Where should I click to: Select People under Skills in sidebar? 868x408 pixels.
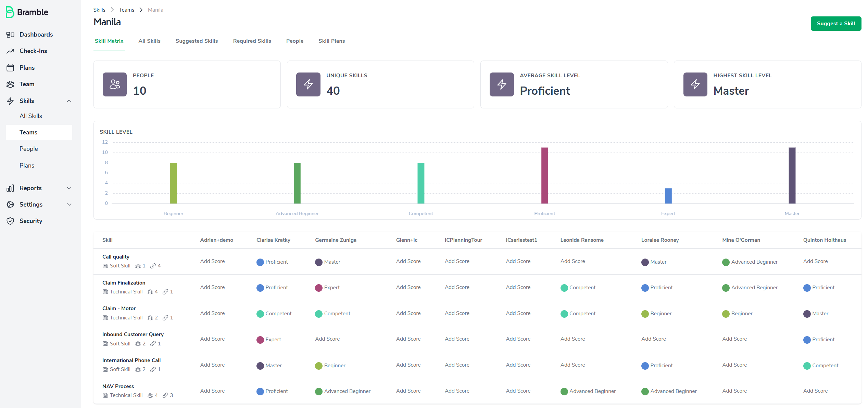[29, 149]
